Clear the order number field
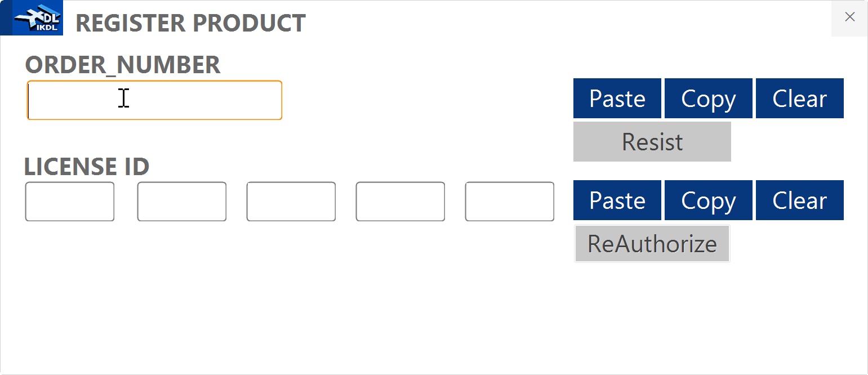Viewport: 868px width, 375px height. pyautogui.click(x=799, y=99)
